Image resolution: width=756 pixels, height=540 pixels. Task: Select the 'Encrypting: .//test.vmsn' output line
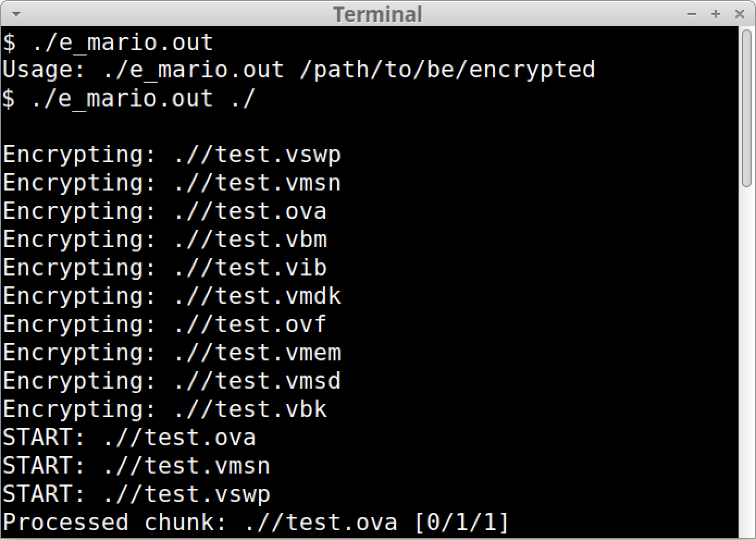click(x=171, y=183)
